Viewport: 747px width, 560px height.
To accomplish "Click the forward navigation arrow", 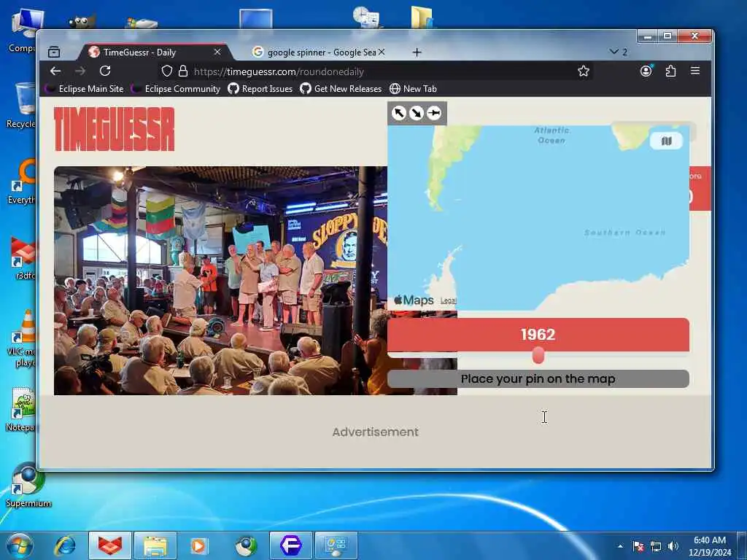I will click(80, 71).
